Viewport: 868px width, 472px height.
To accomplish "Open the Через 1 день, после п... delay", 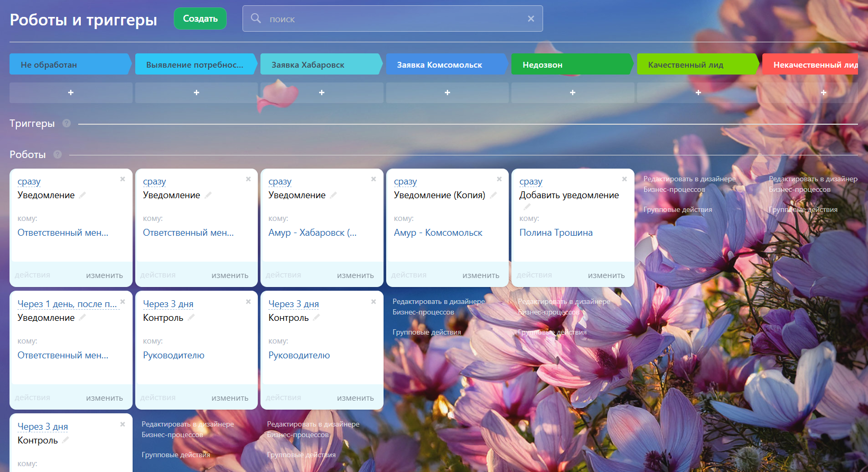I will (x=68, y=304).
